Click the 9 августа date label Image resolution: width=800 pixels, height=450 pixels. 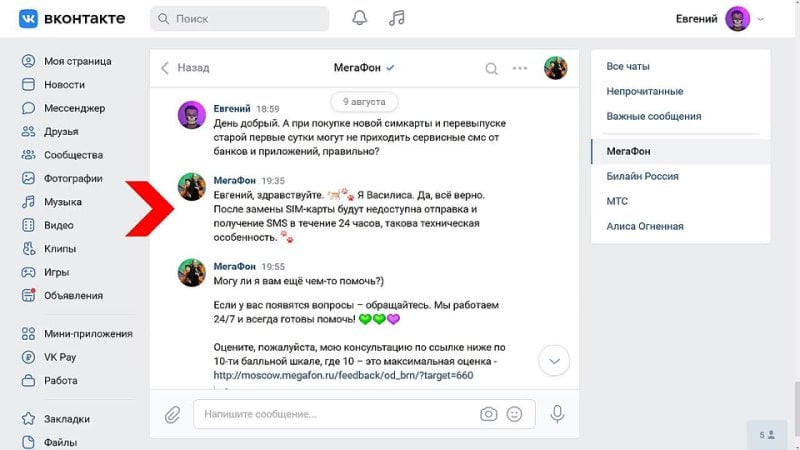point(364,102)
